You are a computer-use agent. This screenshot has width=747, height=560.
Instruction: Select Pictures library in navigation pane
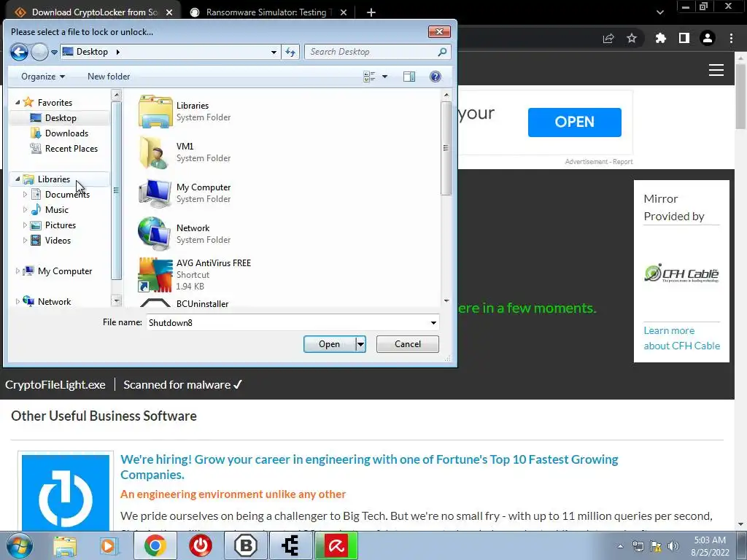click(60, 225)
